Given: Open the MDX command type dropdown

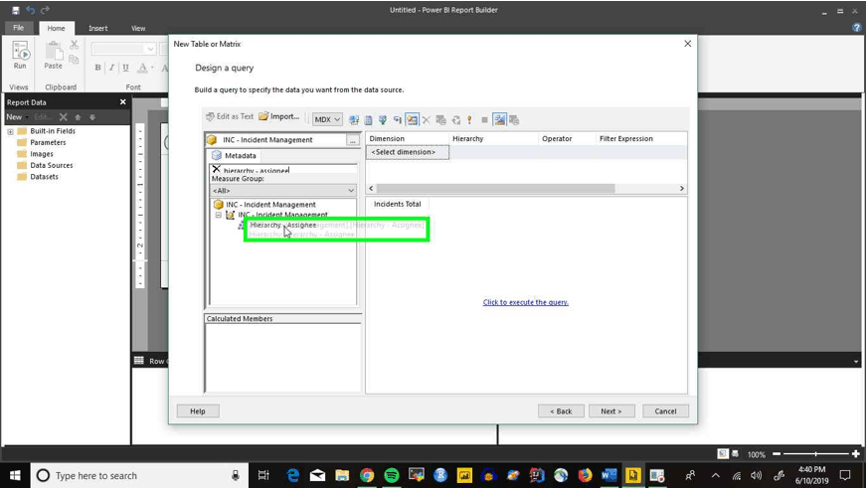Looking at the screenshot, I should (327, 119).
